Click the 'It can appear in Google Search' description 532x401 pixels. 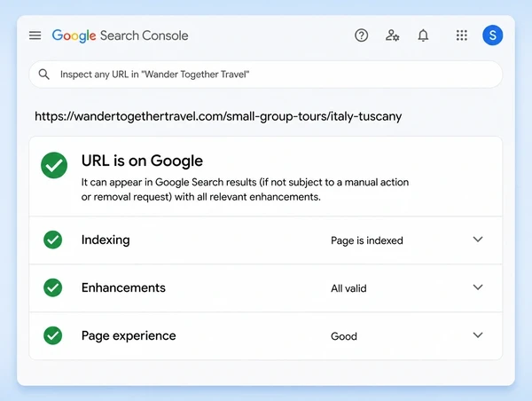point(245,190)
